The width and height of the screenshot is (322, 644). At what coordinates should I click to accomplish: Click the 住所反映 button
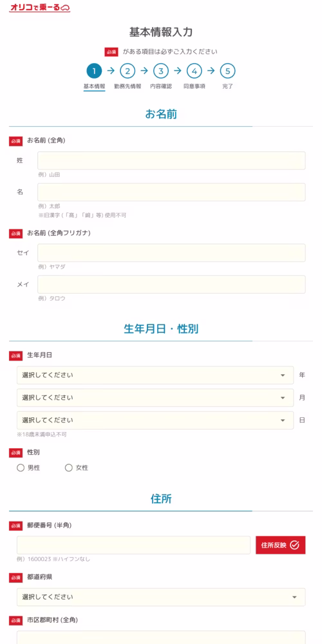pyautogui.click(x=281, y=545)
